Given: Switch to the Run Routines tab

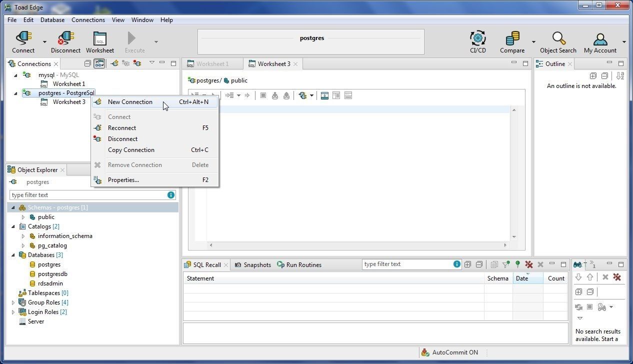Looking at the screenshot, I should [x=299, y=265].
